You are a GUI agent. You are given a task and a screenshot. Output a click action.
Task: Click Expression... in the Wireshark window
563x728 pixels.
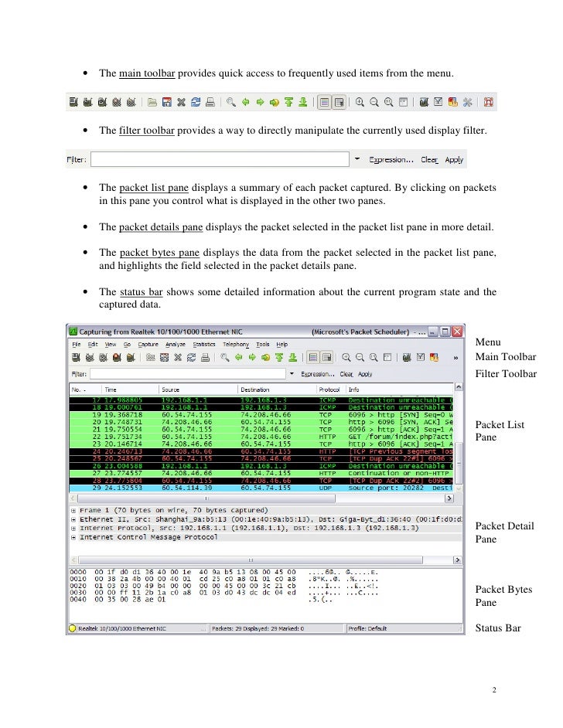(318, 374)
